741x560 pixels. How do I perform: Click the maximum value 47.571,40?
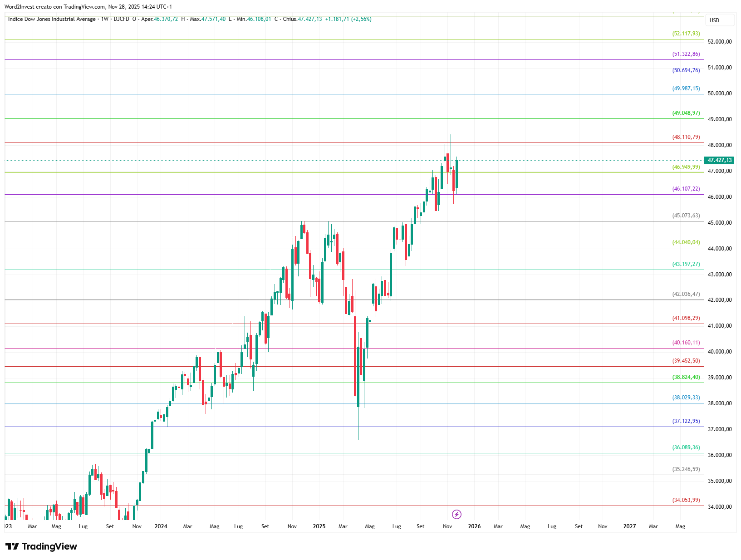pos(213,19)
